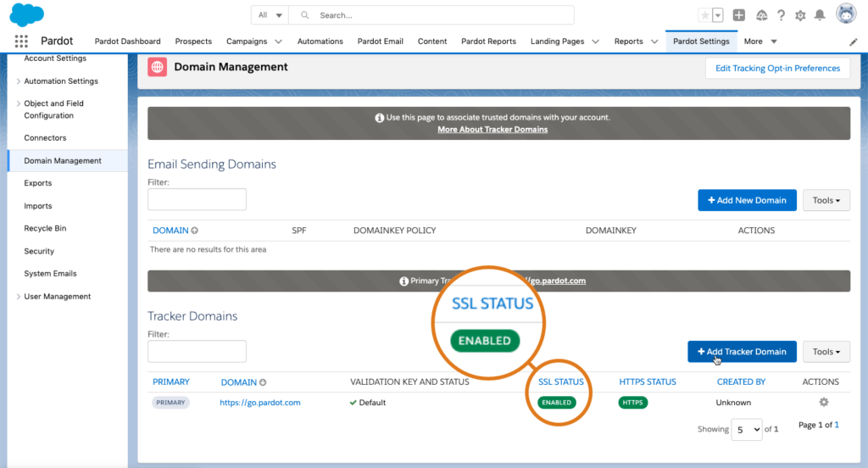Open the Landing Pages tab chevron
This screenshot has width=868, height=468.
(596, 42)
